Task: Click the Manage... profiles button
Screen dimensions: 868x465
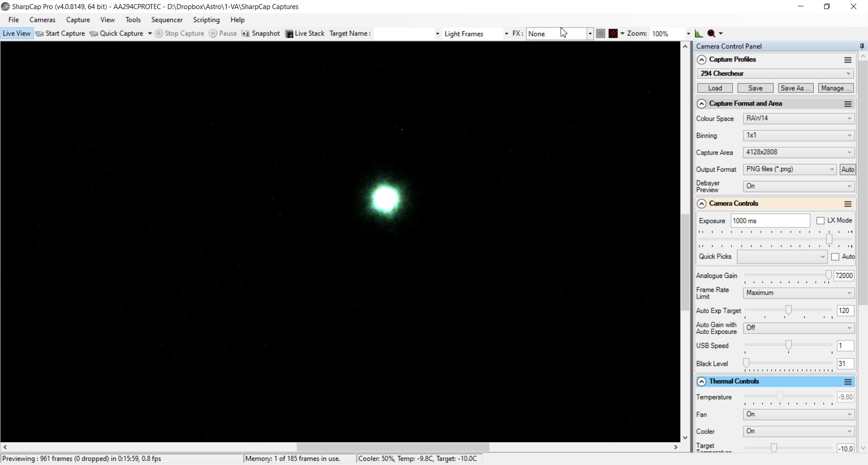Action: coord(836,88)
